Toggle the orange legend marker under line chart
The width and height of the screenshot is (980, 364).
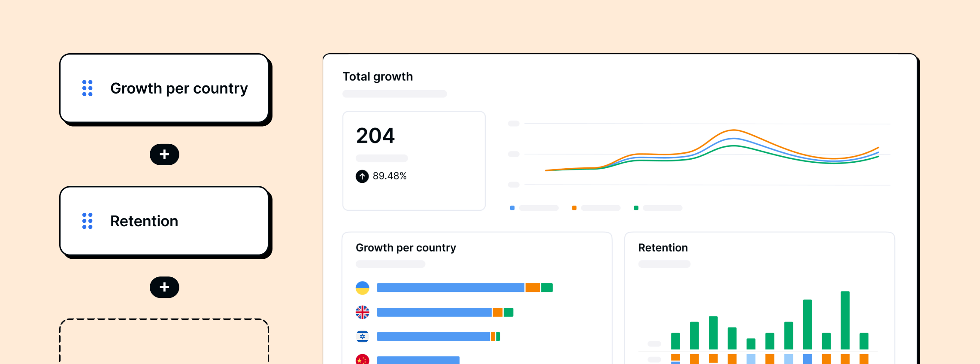[574, 208]
